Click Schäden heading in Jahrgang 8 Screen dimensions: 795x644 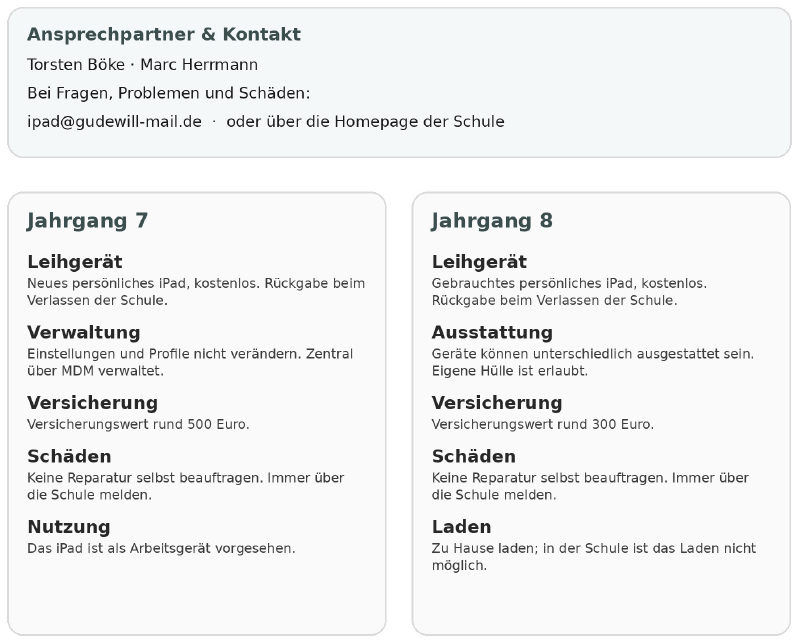coord(474,456)
